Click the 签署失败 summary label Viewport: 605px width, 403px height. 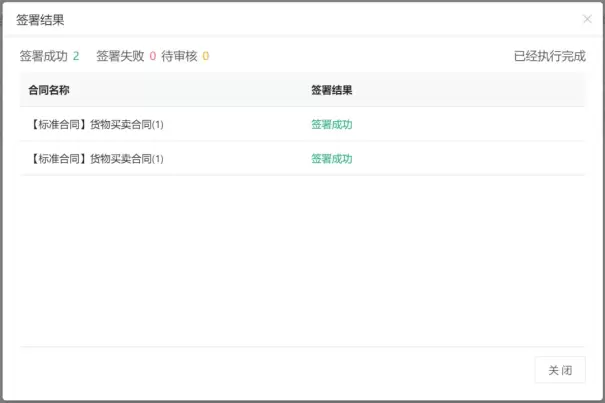[x=120, y=56]
